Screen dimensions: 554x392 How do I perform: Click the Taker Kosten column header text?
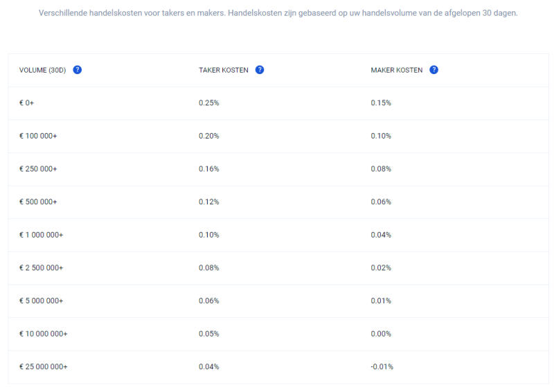point(224,70)
